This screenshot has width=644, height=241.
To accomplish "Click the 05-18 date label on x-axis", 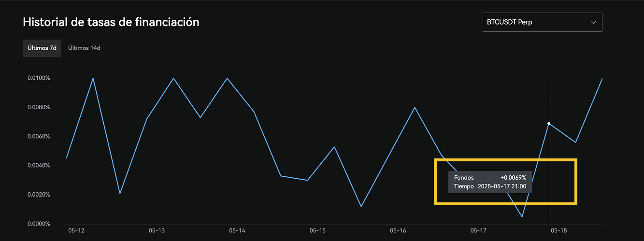I will point(558,231).
